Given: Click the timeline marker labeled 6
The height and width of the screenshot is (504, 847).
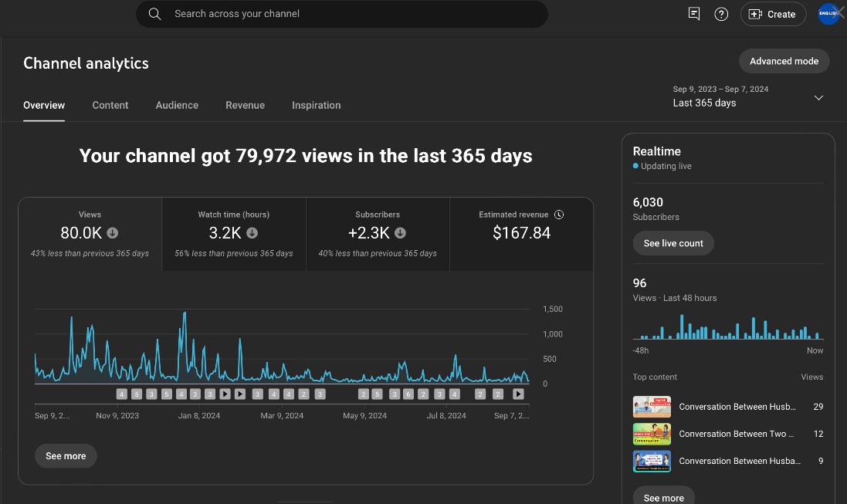Looking at the screenshot, I should tap(408, 394).
